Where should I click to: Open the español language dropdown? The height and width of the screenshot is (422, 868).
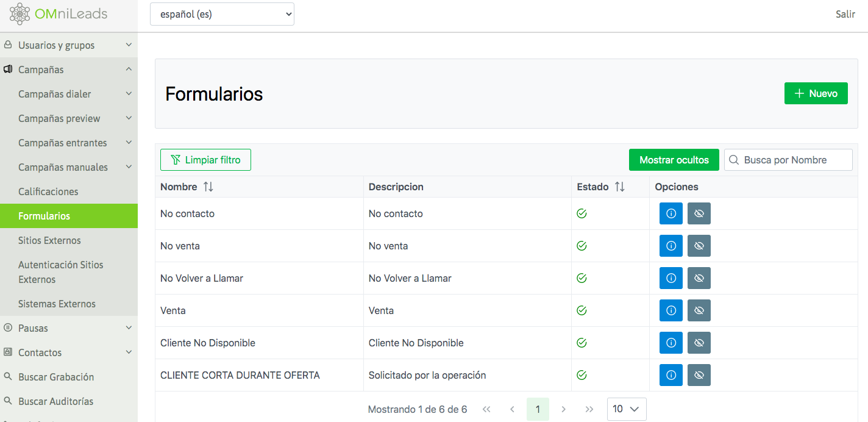point(222,14)
